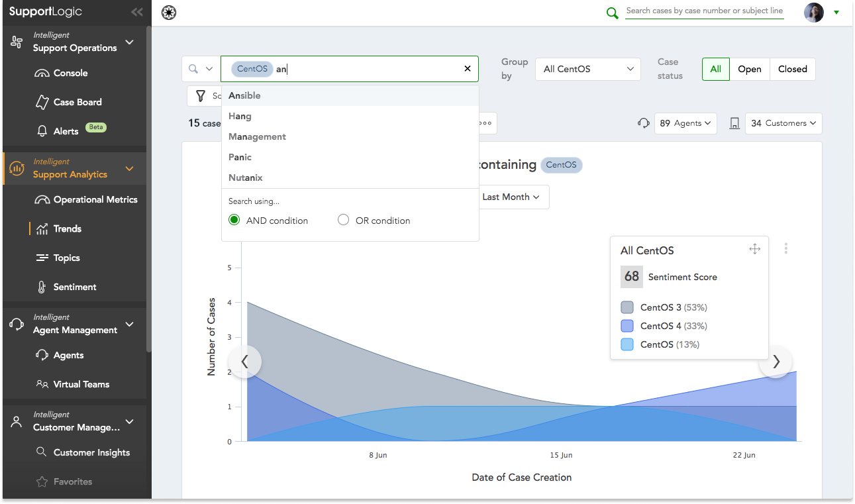Collapse the Support Analytics section chevron
This screenshot has height=504, width=855.
pos(130,169)
